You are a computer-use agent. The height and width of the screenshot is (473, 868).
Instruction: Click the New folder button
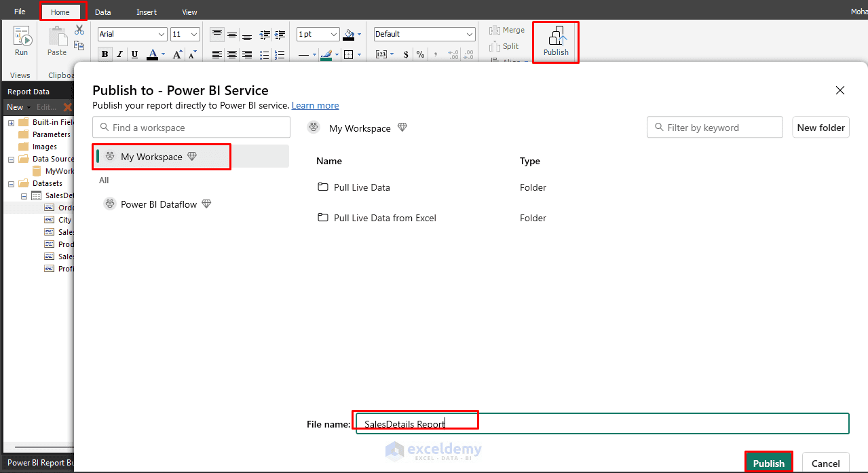[821, 128]
